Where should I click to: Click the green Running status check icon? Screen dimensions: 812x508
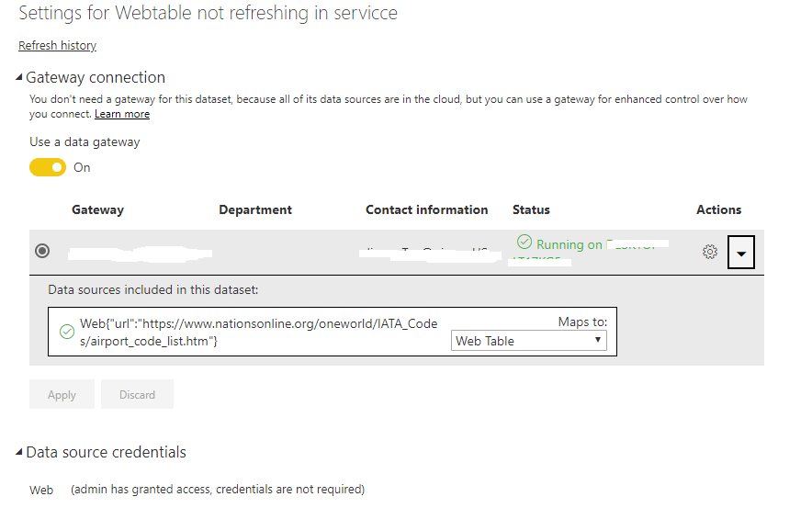point(524,242)
